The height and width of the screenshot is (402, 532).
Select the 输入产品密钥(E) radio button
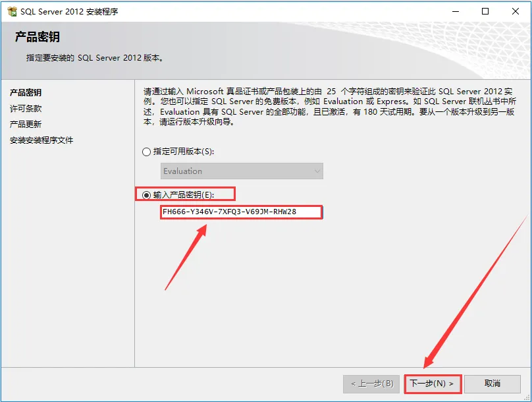point(147,195)
